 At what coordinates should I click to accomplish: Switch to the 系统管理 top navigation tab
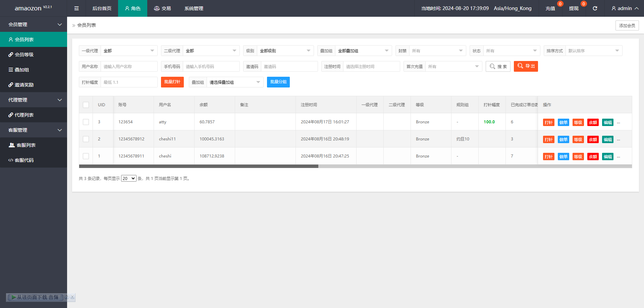coord(194,8)
